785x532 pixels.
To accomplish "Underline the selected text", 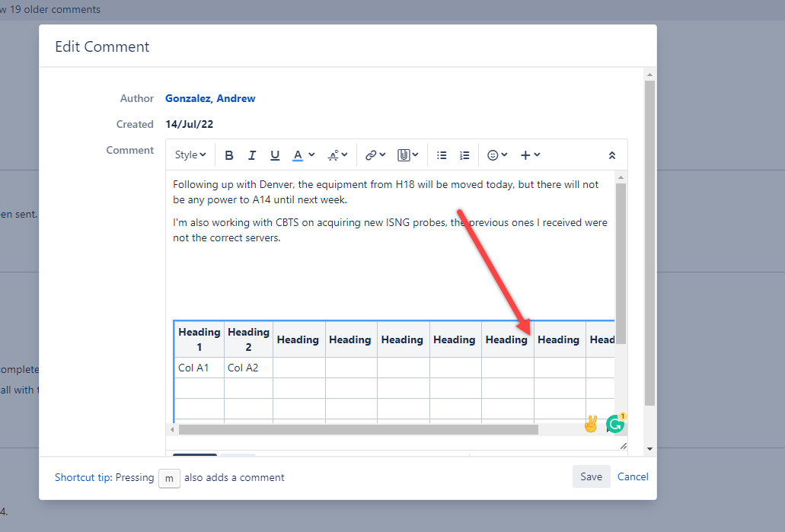I will coord(275,155).
